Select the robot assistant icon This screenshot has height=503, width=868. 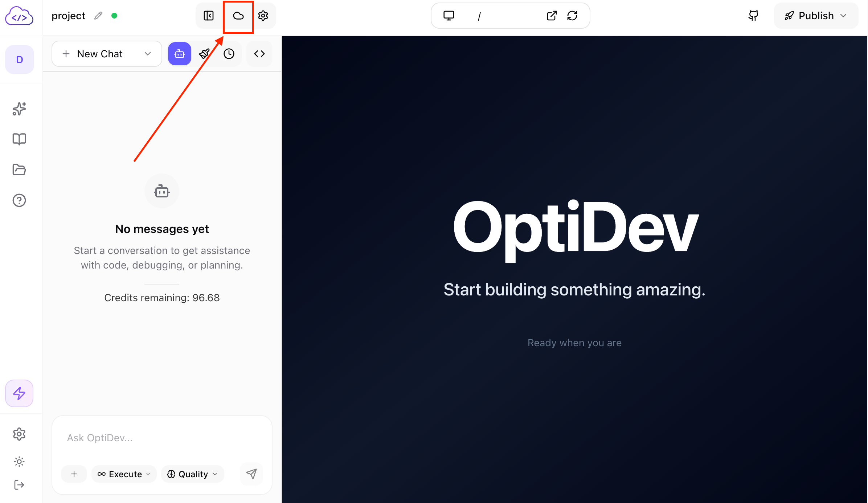[x=179, y=54]
